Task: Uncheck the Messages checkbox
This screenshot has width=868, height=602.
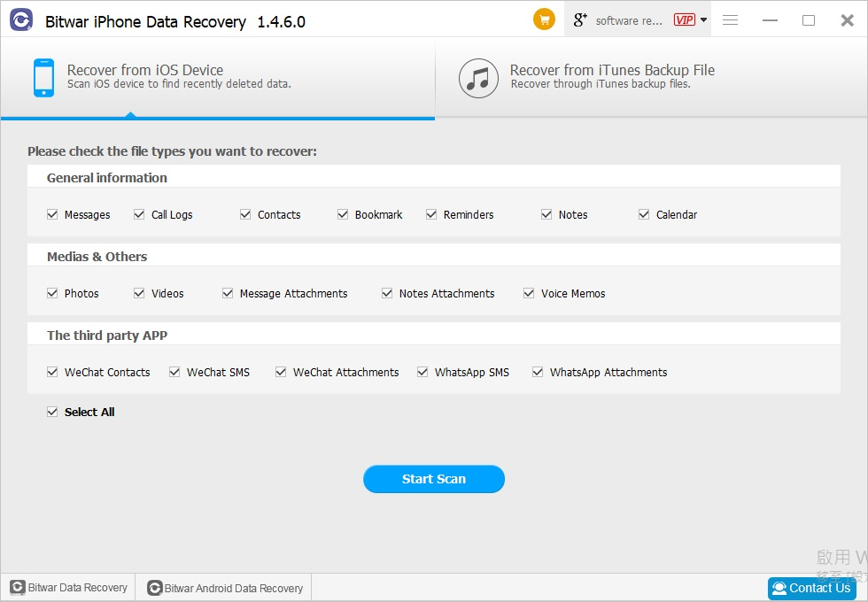Action: point(52,214)
